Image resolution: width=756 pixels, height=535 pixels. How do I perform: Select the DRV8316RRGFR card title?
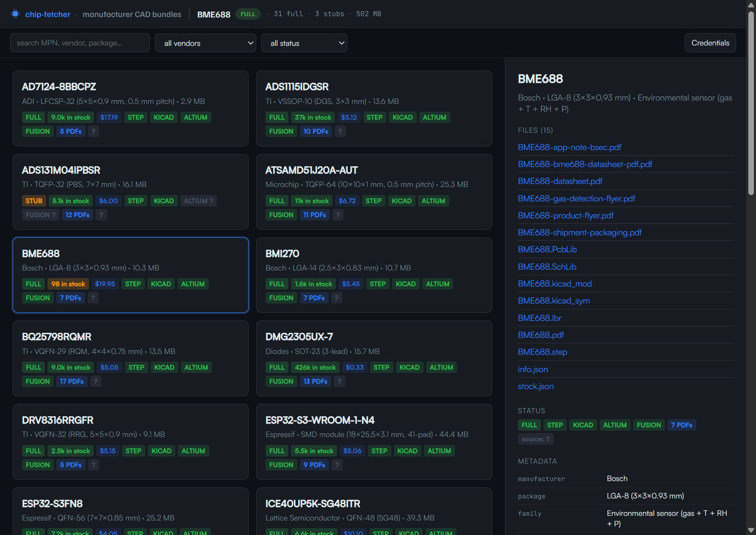pyautogui.click(x=57, y=420)
